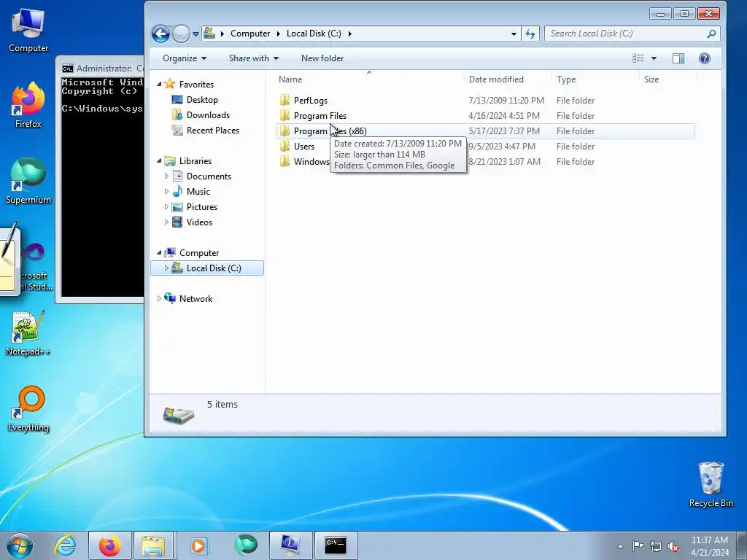Screen dimensions: 747x560
Task: Select the Program Files (x86) folder icon
Action: 285,131
